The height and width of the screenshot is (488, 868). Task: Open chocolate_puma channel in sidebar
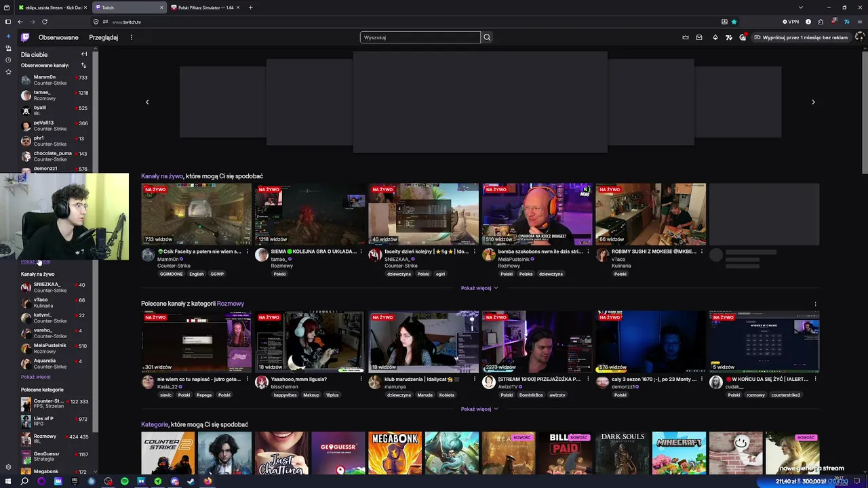click(x=54, y=157)
